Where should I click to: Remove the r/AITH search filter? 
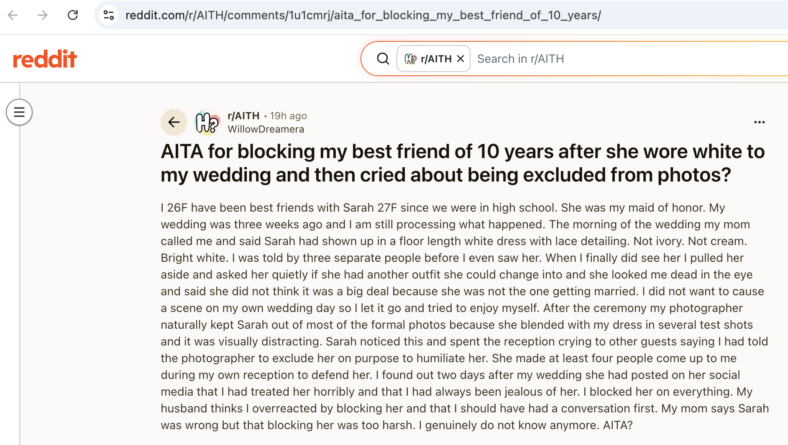(460, 59)
